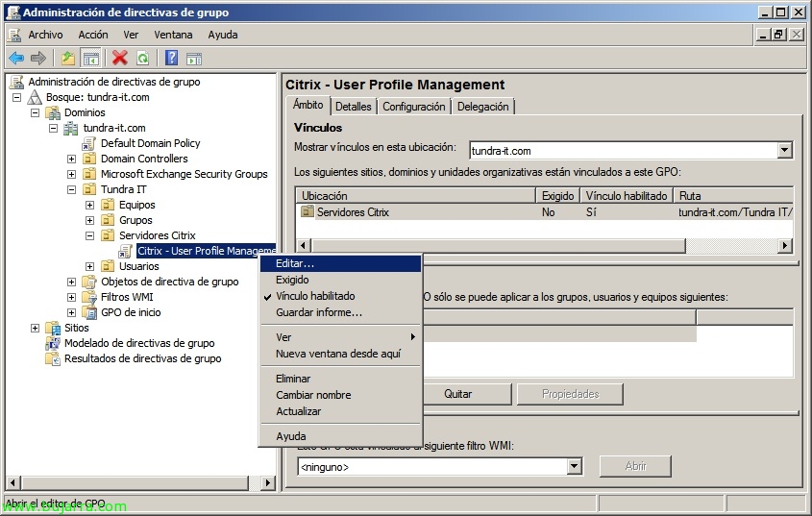The height and width of the screenshot is (516, 812).
Task: Switch to the Delegación tab
Action: click(x=482, y=107)
